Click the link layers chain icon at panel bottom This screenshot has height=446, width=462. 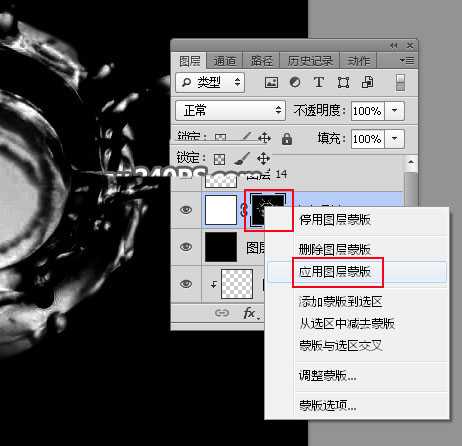pos(222,313)
